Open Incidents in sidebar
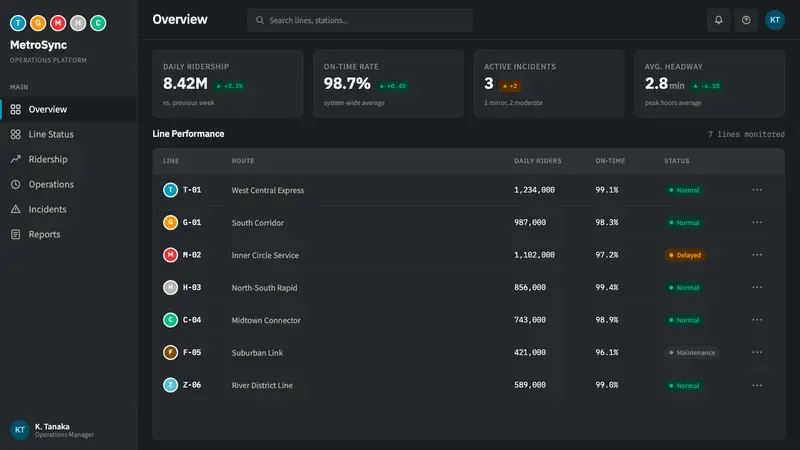Image resolution: width=800 pixels, height=450 pixels. click(x=69, y=209)
